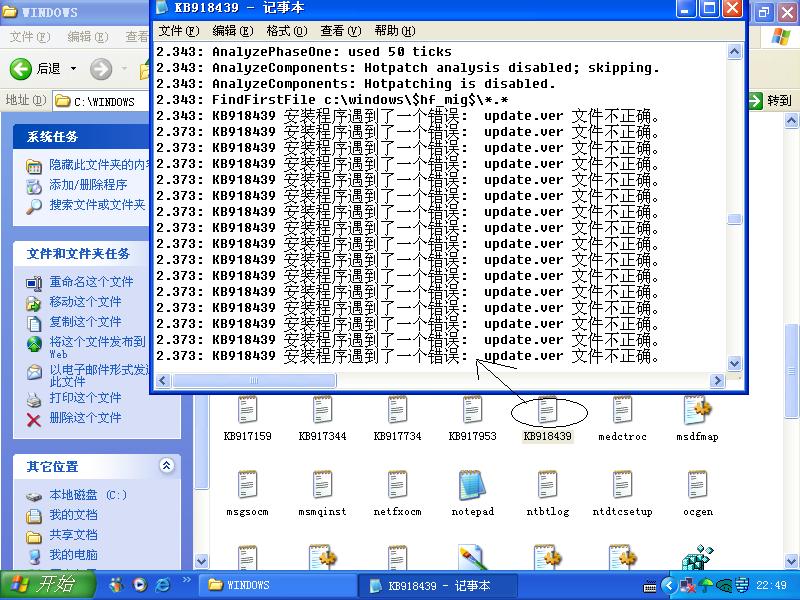Click Notepad horizontal scrollbar thumb
This screenshot has width=800, height=600.
254,381
